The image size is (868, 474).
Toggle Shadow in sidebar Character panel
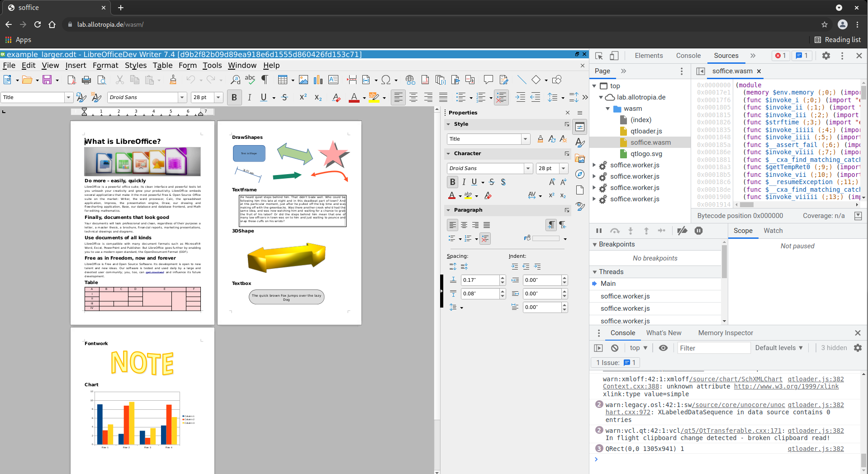pos(503,182)
